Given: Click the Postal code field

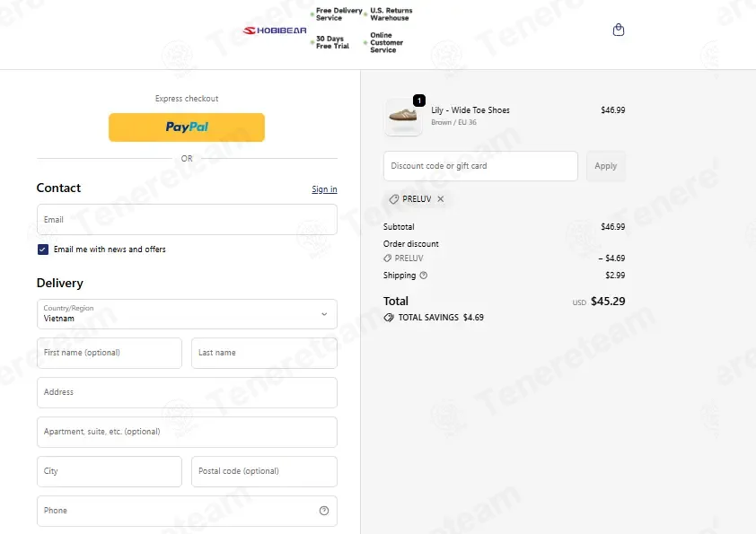Looking at the screenshot, I should pos(264,471).
